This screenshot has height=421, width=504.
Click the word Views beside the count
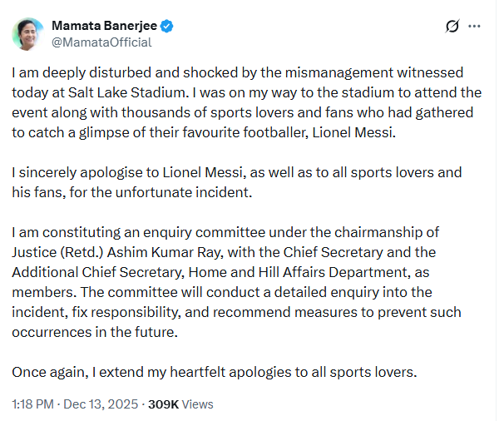click(198, 404)
